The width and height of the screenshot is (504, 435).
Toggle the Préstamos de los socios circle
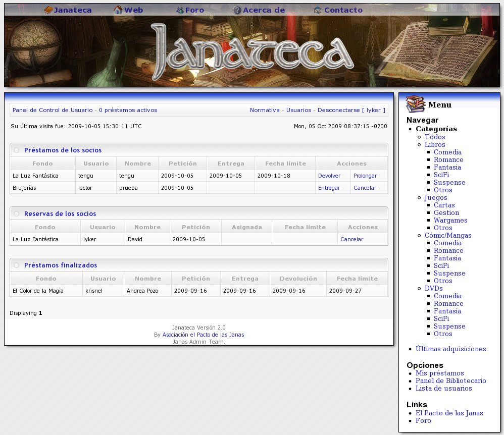[17, 150]
